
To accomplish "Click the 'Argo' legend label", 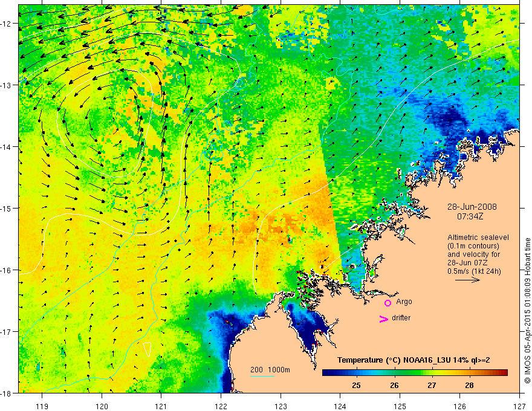I will click(404, 302).
